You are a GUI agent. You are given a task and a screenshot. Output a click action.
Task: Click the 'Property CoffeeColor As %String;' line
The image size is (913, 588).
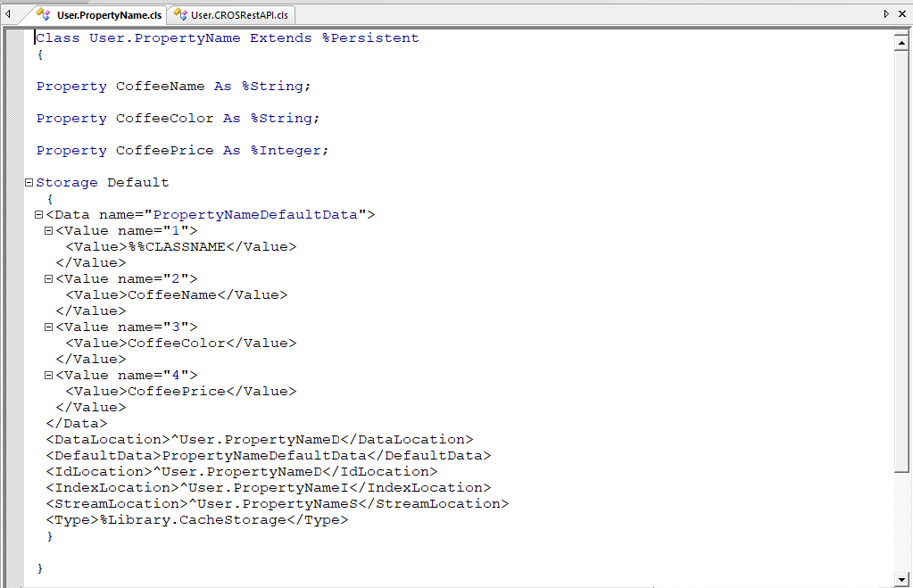point(178,118)
